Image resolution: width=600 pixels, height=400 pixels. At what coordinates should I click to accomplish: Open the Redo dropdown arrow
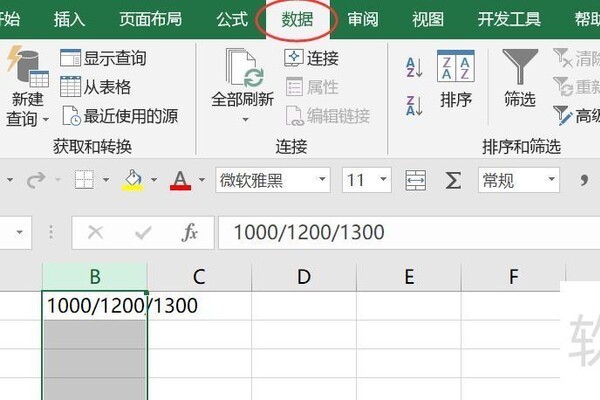58,179
